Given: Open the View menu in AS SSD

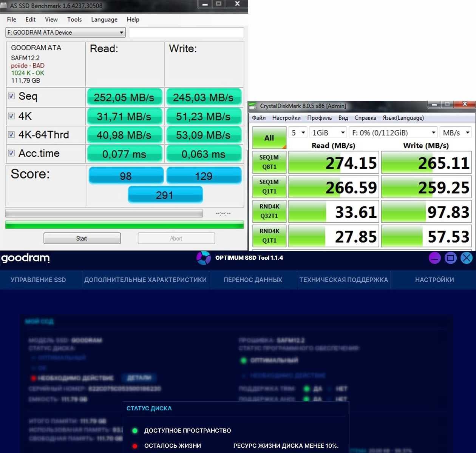Looking at the screenshot, I should [51, 20].
